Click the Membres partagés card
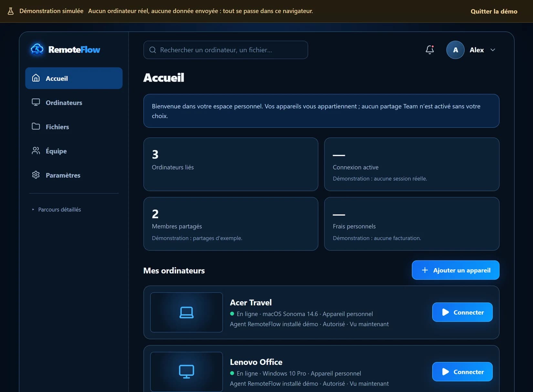This screenshot has width=533, height=392. click(231, 224)
